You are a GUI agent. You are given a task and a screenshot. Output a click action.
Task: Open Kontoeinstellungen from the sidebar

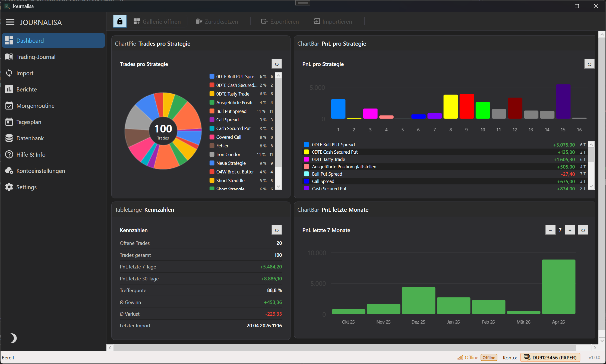(x=9, y=171)
